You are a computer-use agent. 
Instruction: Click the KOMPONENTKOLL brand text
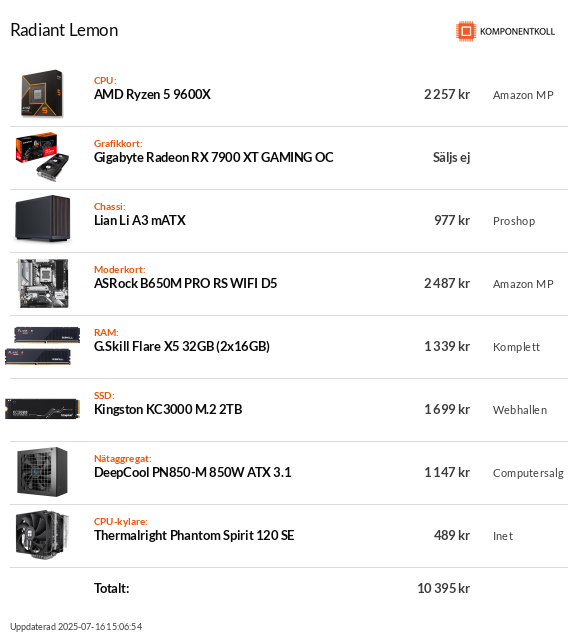click(517, 31)
